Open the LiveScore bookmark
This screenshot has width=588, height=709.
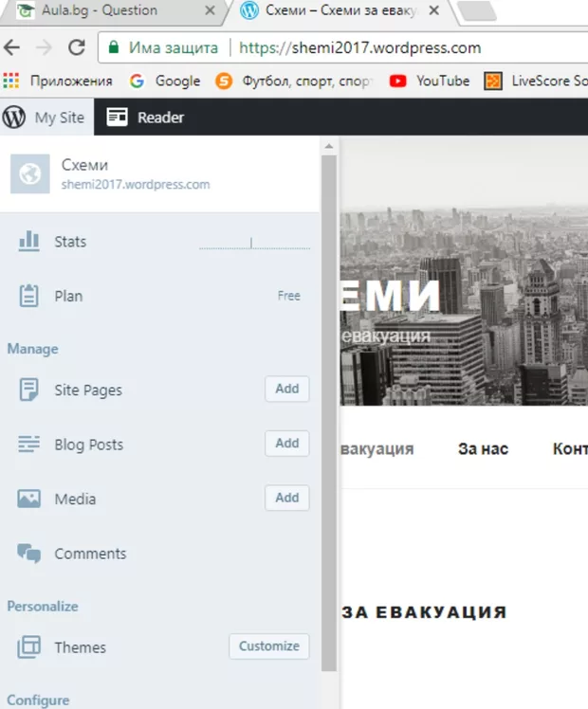(536, 81)
